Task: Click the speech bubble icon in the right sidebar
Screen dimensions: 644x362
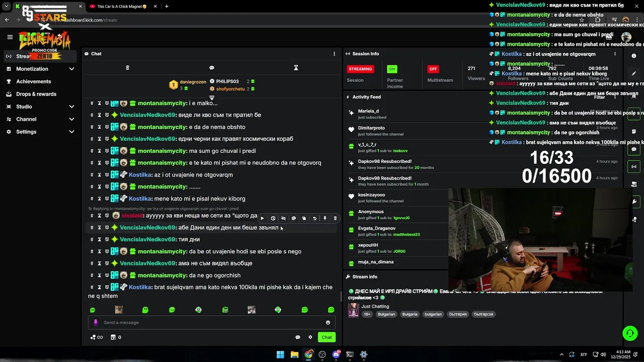Action: [634, 149]
